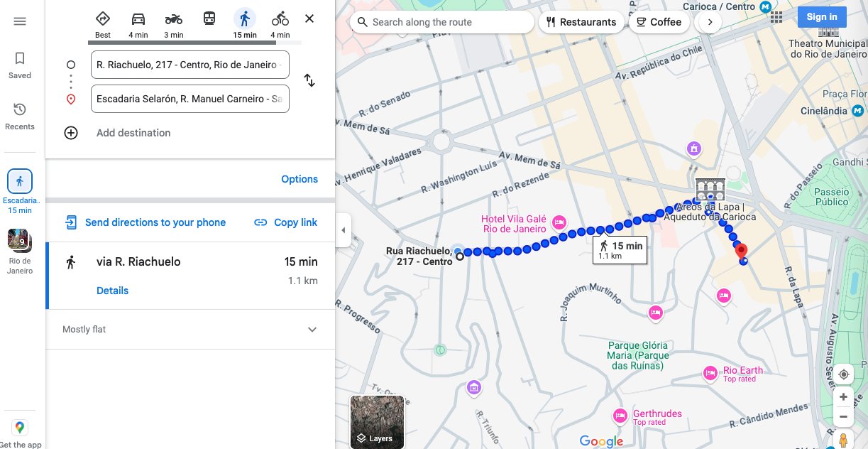868x449 pixels.
Task: Open route Details
Action: [112, 291]
